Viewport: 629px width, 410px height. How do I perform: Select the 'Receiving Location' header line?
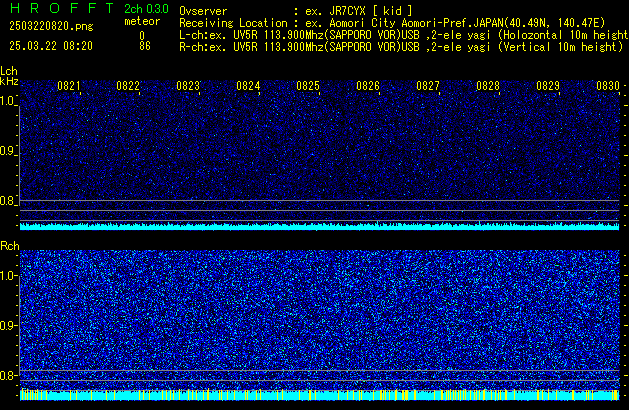click(392, 23)
